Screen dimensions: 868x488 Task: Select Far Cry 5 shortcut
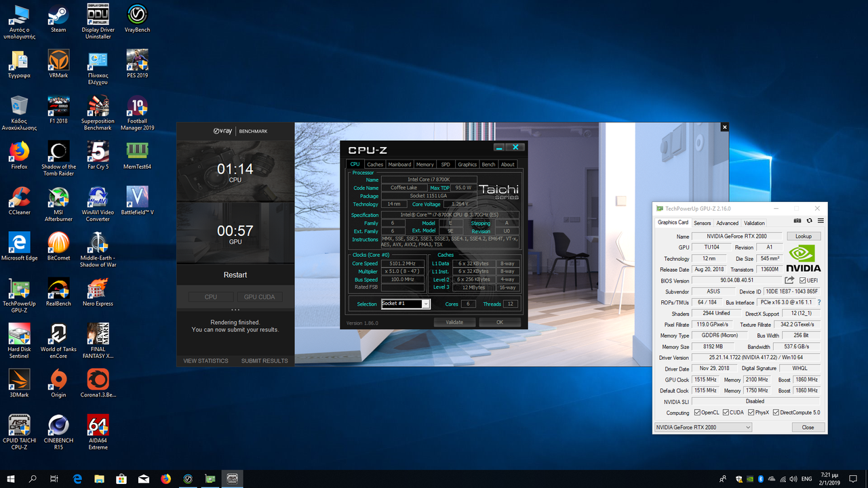pos(98,155)
